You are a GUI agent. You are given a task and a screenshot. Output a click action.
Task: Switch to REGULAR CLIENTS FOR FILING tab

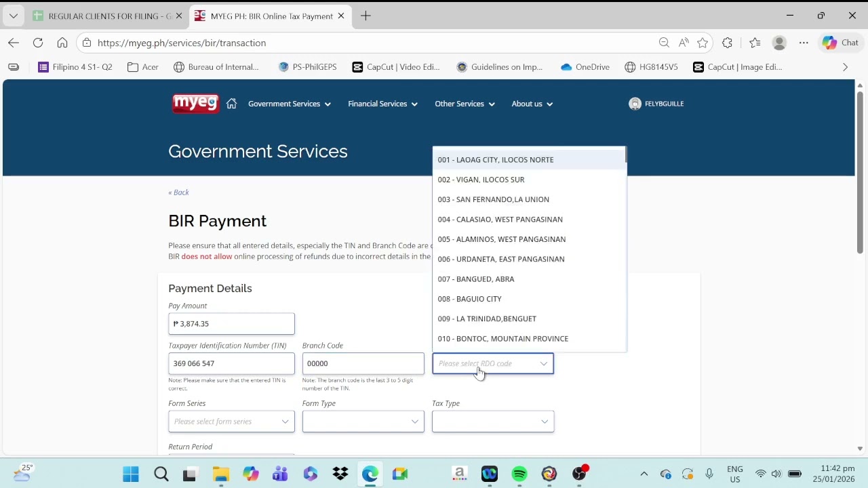102,16
